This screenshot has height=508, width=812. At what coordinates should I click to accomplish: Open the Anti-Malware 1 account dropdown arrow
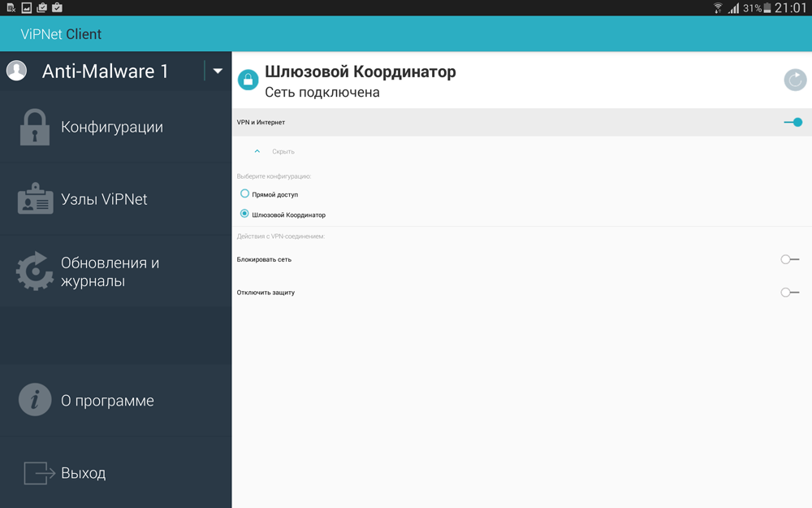pos(218,71)
